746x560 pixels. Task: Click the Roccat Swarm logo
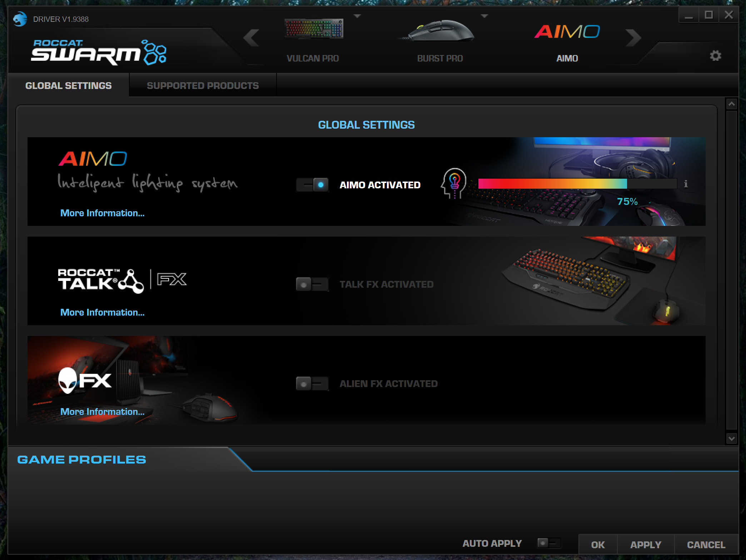(99, 52)
